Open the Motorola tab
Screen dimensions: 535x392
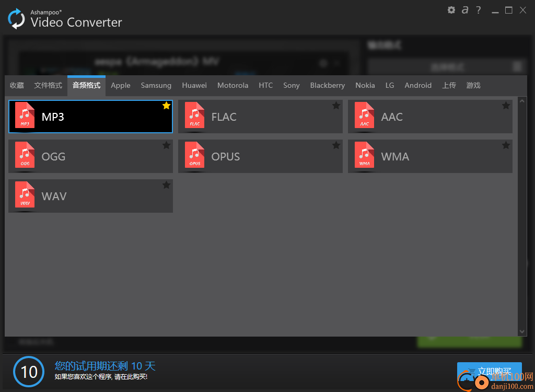tap(232, 85)
